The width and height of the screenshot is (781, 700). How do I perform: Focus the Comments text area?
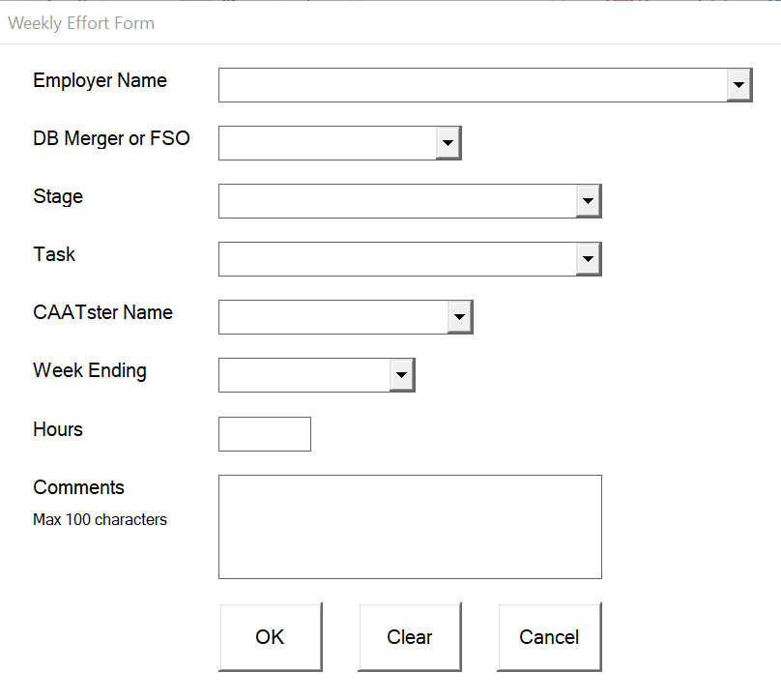pos(410,527)
